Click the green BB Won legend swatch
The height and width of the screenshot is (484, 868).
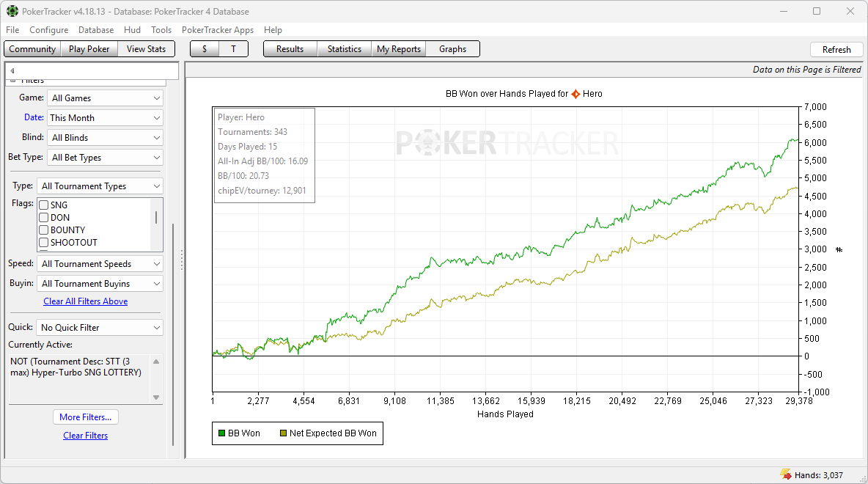tap(221, 433)
